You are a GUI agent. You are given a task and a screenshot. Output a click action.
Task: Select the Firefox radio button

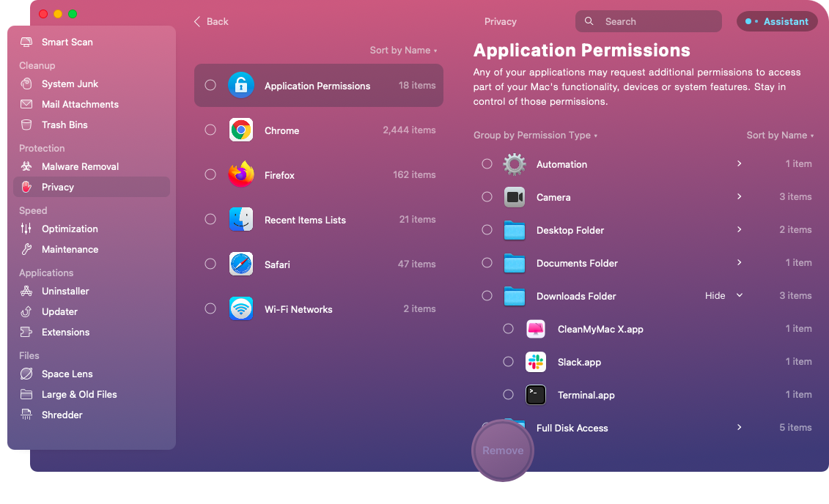pos(210,174)
